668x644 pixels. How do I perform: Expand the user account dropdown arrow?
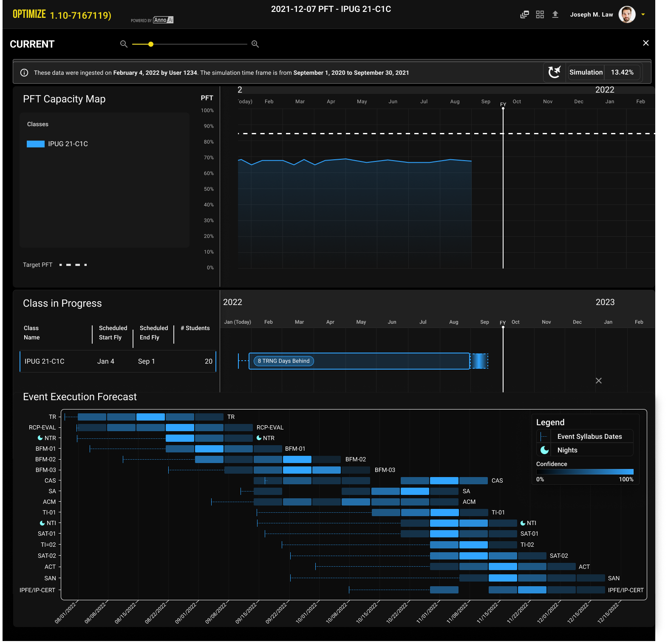643,14
